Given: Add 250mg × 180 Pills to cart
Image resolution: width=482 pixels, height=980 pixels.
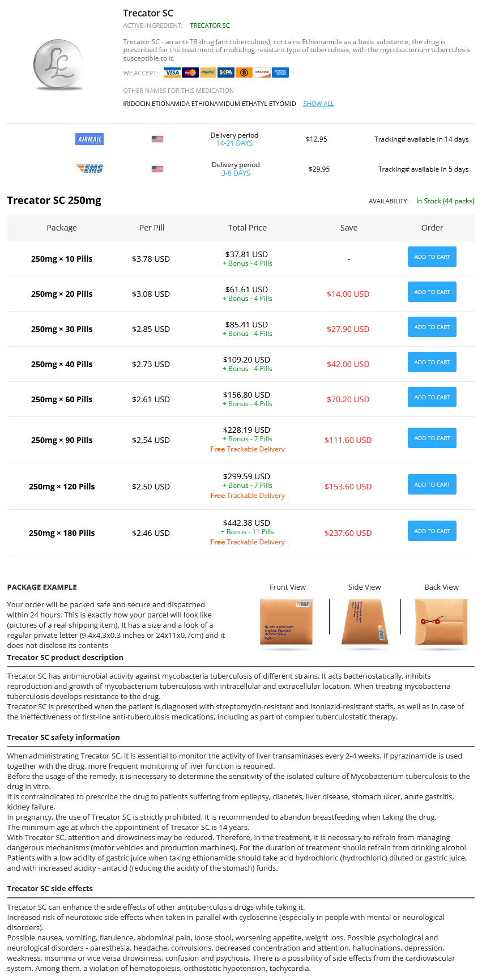Looking at the screenshot, I should click(x=432, y=531).
